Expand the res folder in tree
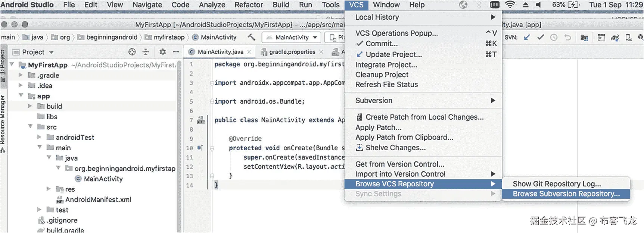 pos(49,189)
